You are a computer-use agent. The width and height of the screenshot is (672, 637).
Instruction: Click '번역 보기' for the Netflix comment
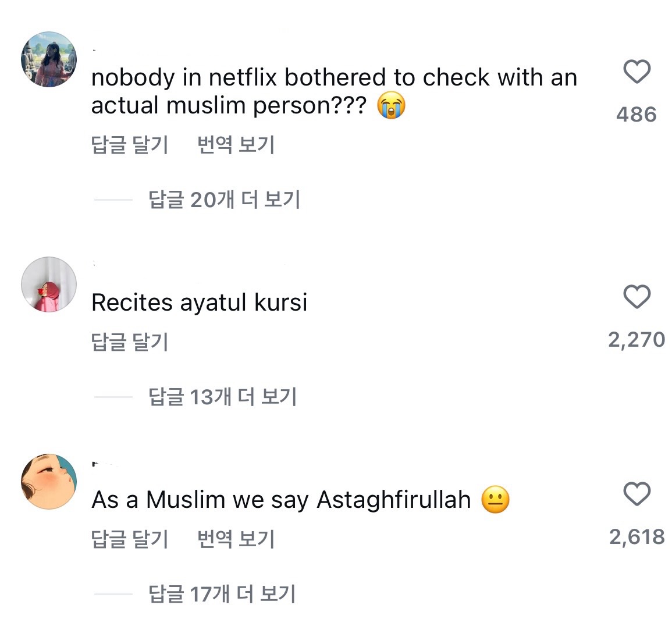(236, 145)
